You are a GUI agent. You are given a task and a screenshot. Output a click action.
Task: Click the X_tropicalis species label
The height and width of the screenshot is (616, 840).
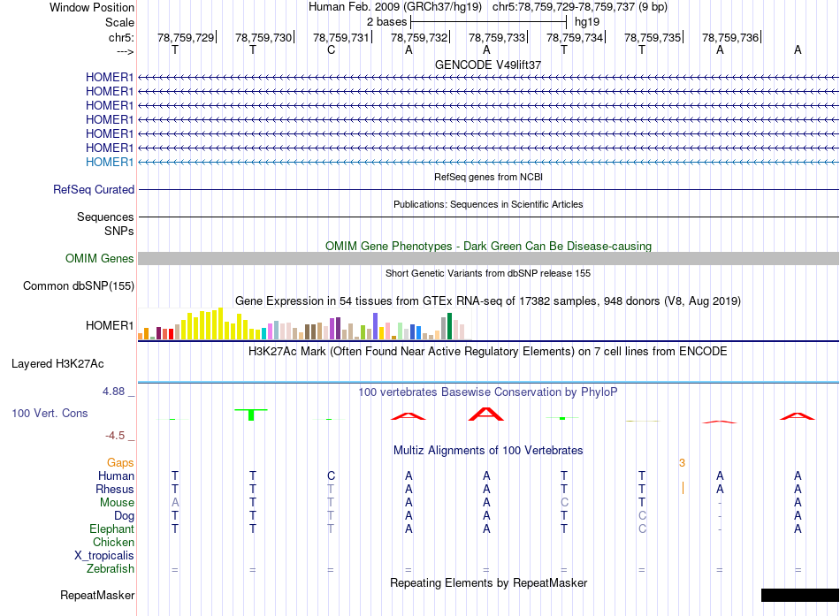[x=104, y=555]
